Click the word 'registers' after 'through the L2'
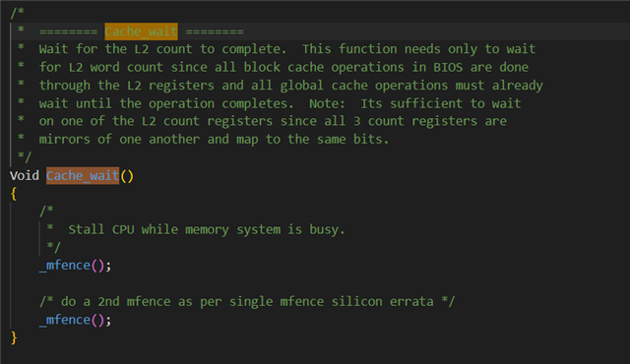Screen dimensions: 630x364 [181, 86]
